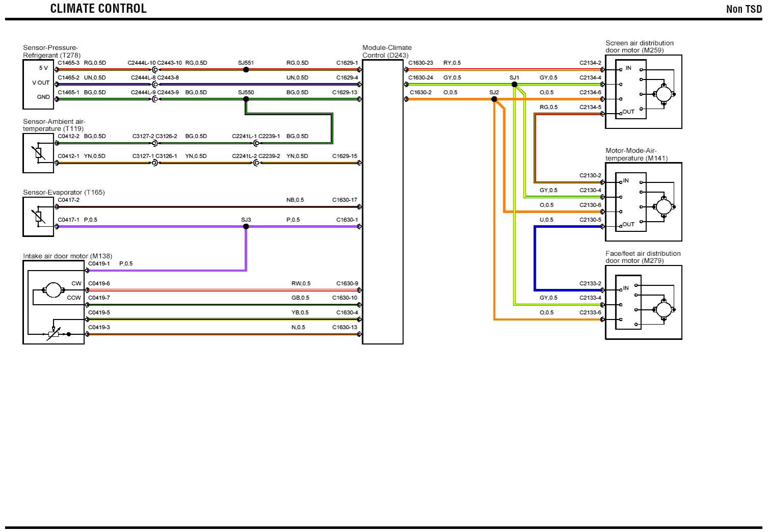Click the SJ2 splice on orange wire
The height and width of the screenshot is (532, 768).
click(494, 99)
